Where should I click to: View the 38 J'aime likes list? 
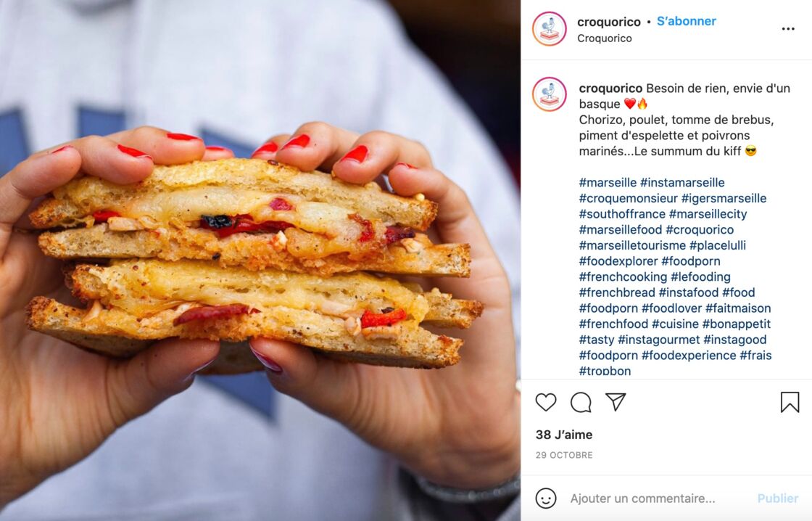click(x=564, y=435)
